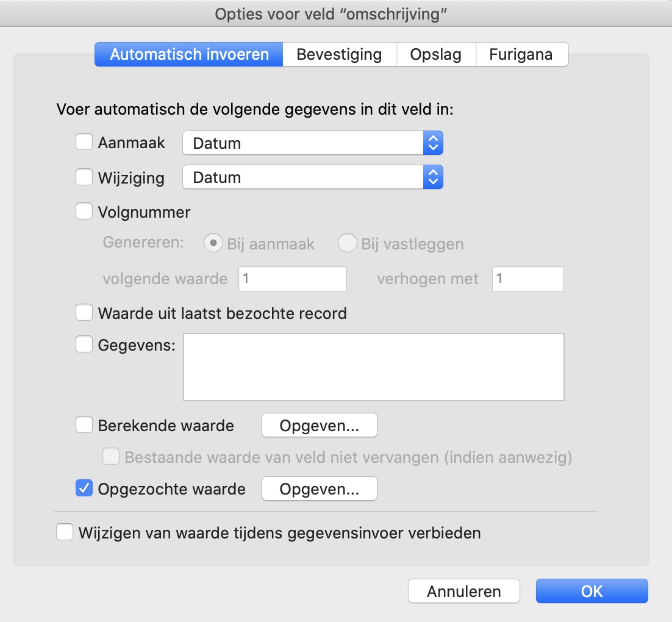Image resolution: width=672 pixels, height=622 pixels.
Task: Open the Wijziging Datum dropdown
Action: point(313,177)
